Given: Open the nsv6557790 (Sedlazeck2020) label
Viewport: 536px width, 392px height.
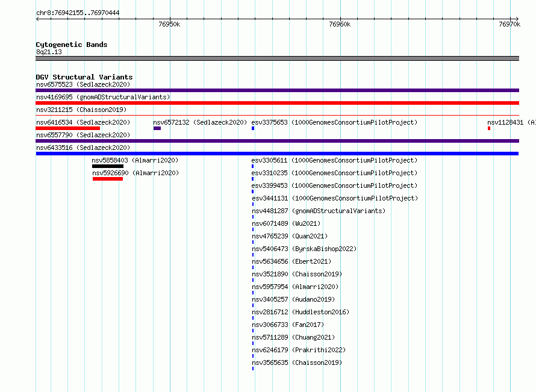Looking at the screenshot, I should (x=83, y=135).
